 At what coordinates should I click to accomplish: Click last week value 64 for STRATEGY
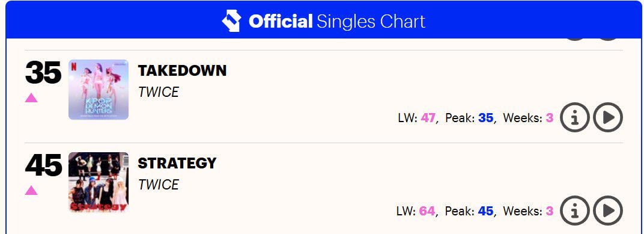[427, 211]
